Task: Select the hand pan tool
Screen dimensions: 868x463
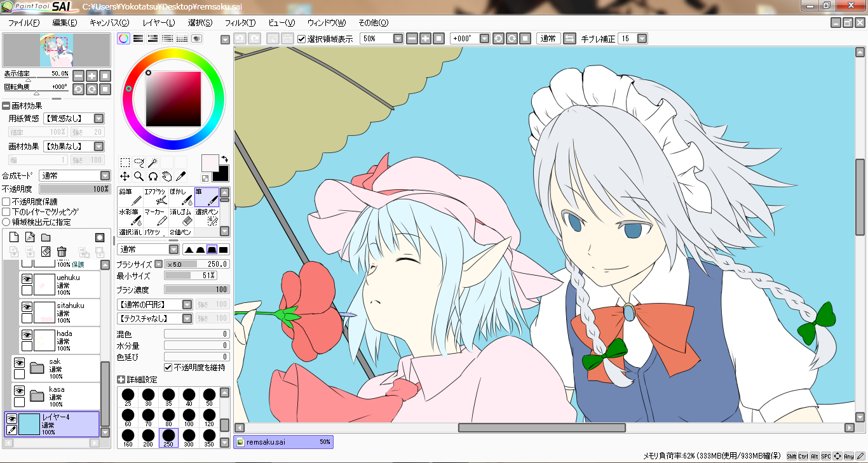Action: click(x=166, y=176)
